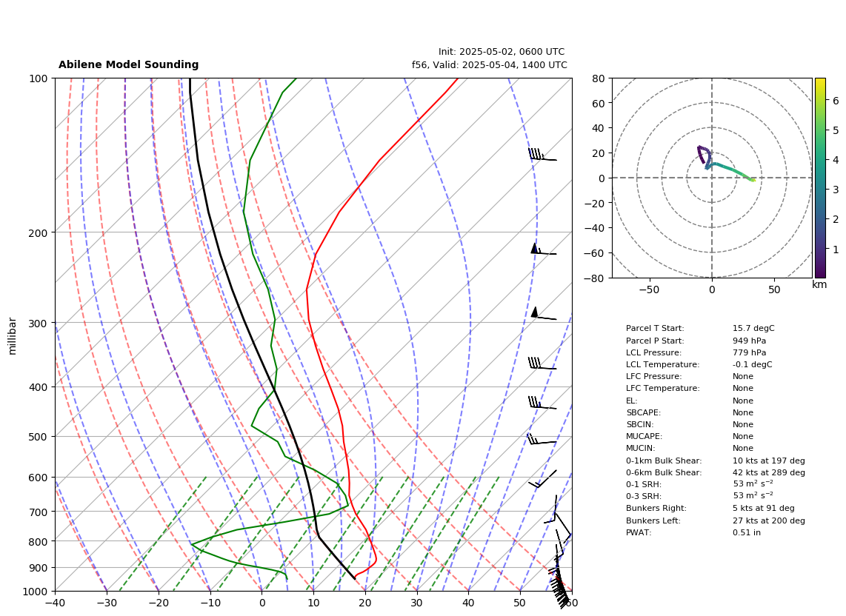This screenshot has height=616, width=846.
Task: Click the Parcel P Start label
Action: pyautogui.click(x=655, y=341)
